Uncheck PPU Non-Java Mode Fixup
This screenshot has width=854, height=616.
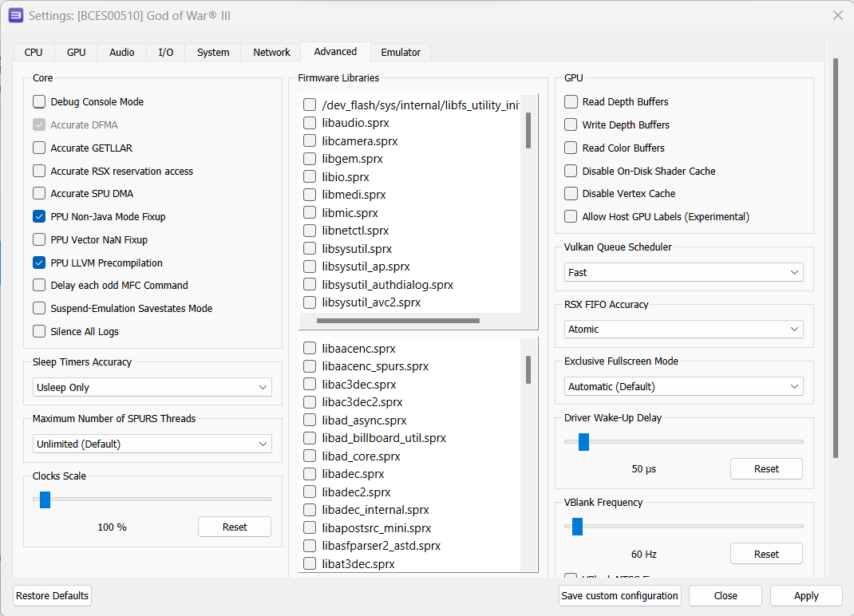[x=39, y=217]
